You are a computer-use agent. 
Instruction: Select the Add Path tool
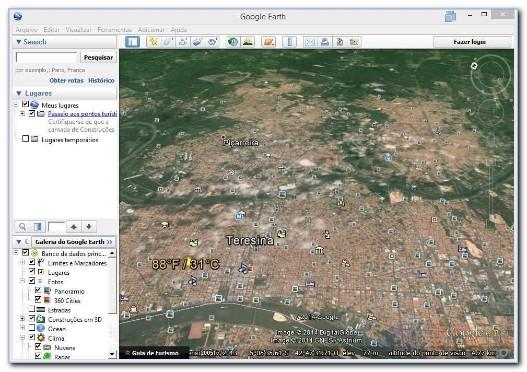[x=183, y=42]
